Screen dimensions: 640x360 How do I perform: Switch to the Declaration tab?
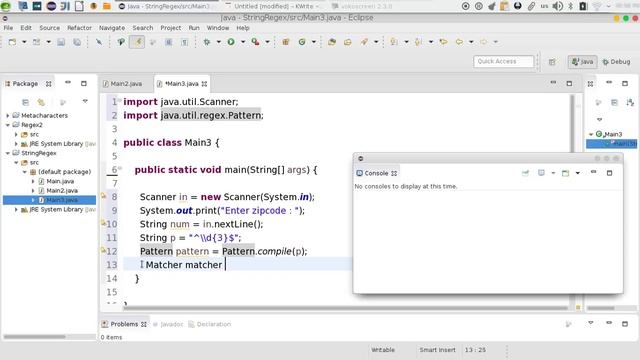[x=210, y=324]
